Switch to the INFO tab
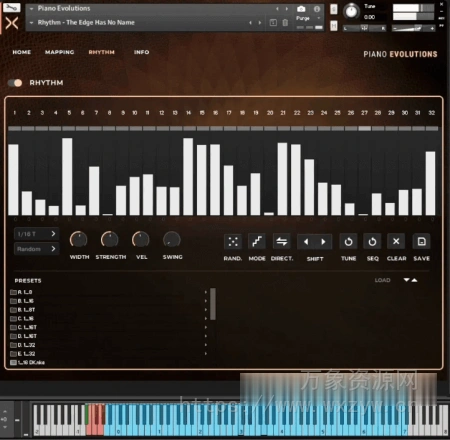Viewport: 450px width, 440px height. (141, 52)
